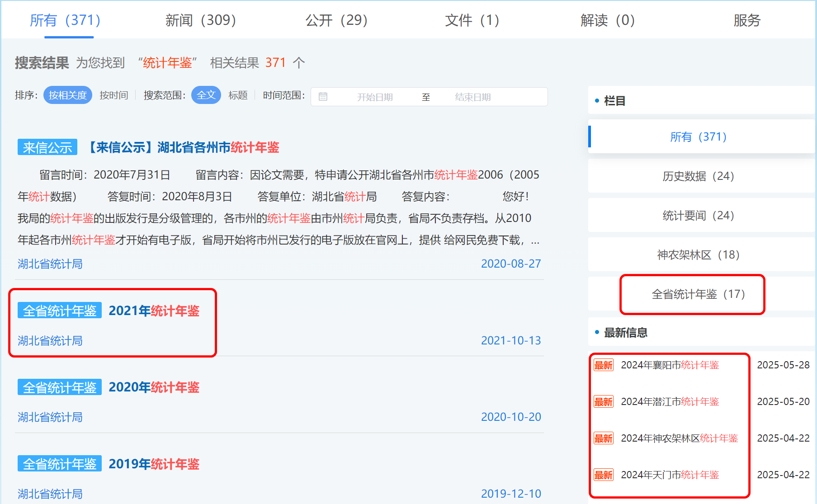Filter by 神农架林区 (18) column
The height and width of the screenshot is (504, 817).
698,255
